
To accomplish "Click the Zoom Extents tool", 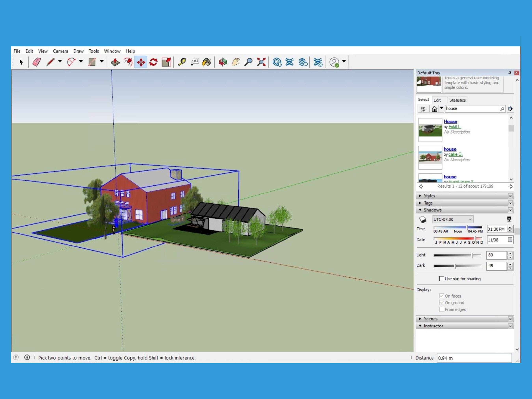I will click(261, 62).
